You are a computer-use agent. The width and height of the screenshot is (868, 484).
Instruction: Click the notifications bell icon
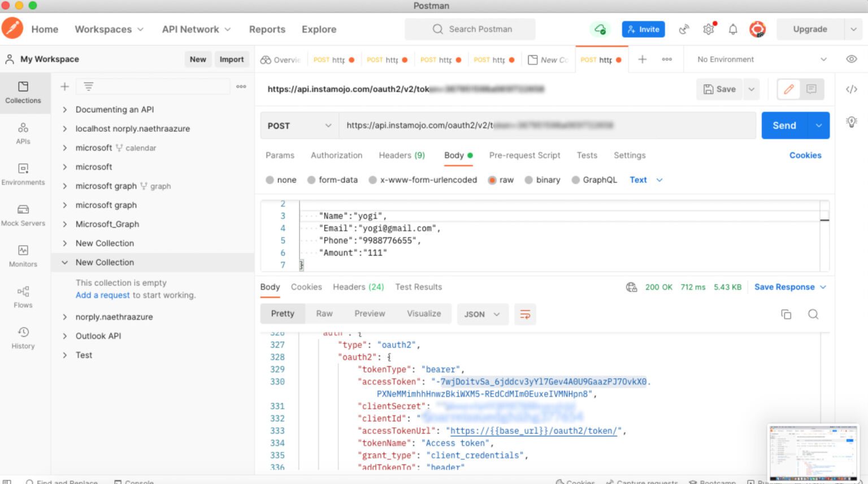coord(732,29)
